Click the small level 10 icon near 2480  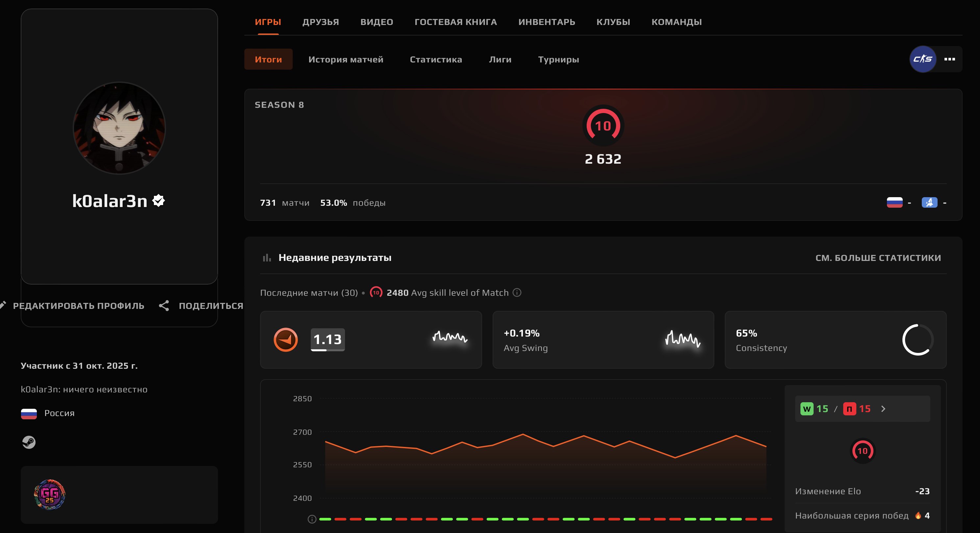tap(376, 292)
